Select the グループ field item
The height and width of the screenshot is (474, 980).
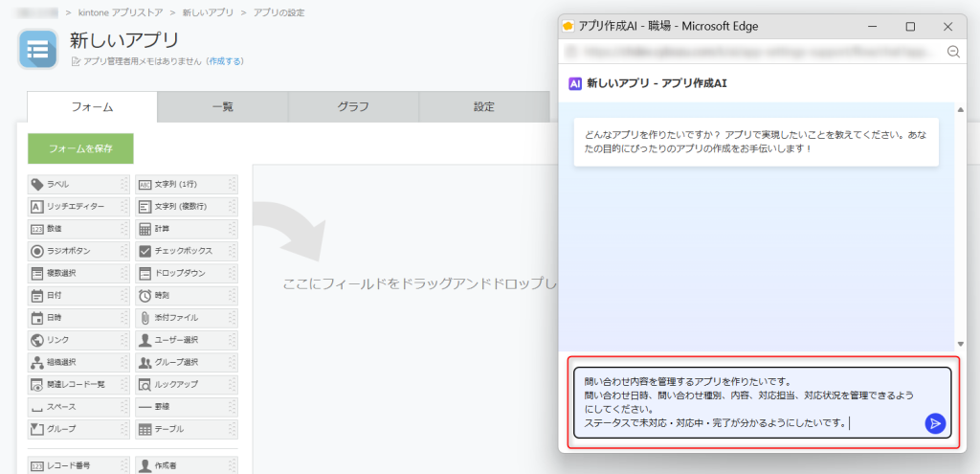78,429
